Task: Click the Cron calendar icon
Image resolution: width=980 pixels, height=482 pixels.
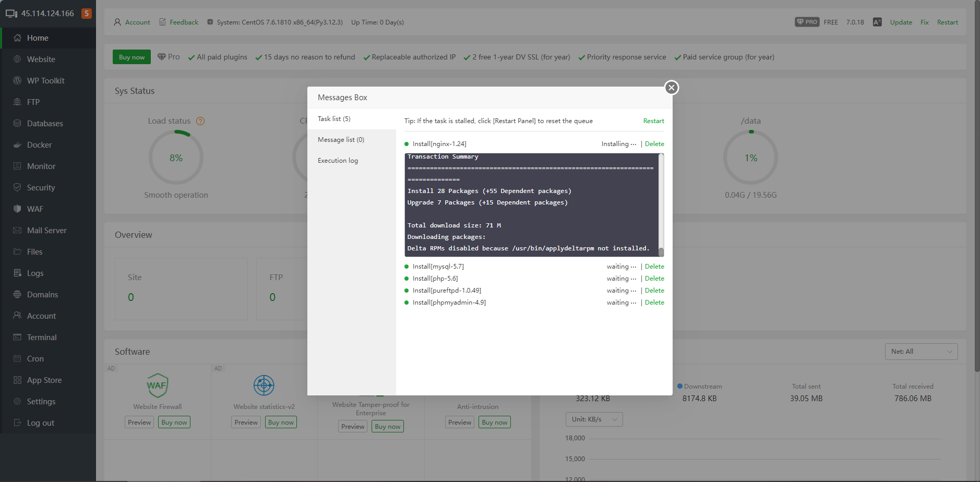Action: [x=17, y=358]
